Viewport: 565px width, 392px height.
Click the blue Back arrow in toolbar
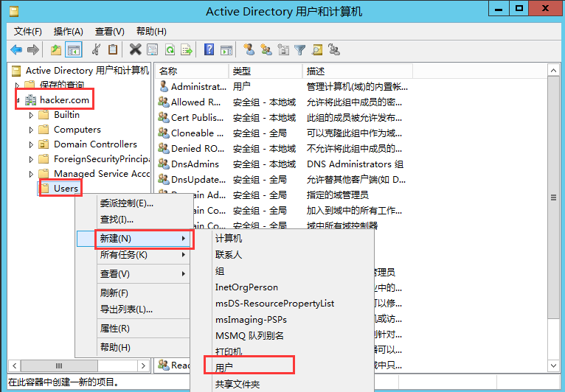(x=16, y=49)
